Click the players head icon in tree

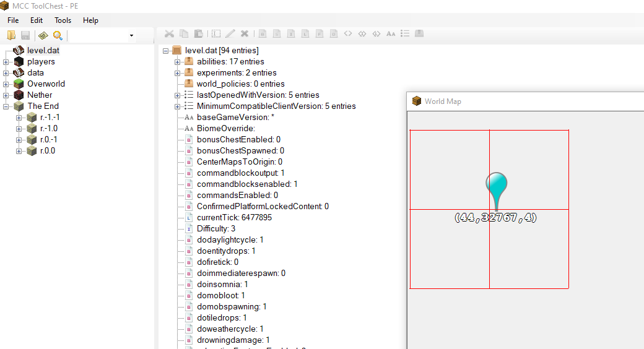click(x=19, y=62)
